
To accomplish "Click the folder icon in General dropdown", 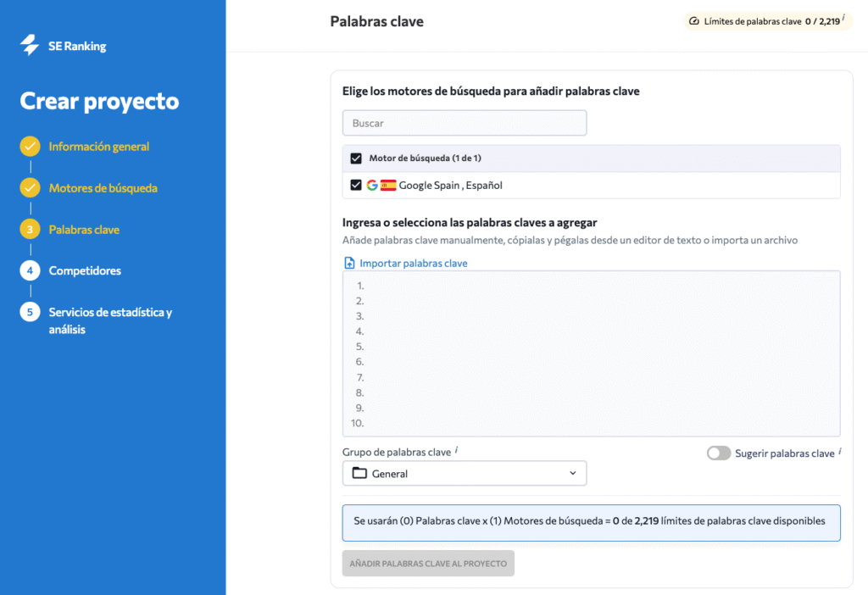I will click(x=359, y=473).
